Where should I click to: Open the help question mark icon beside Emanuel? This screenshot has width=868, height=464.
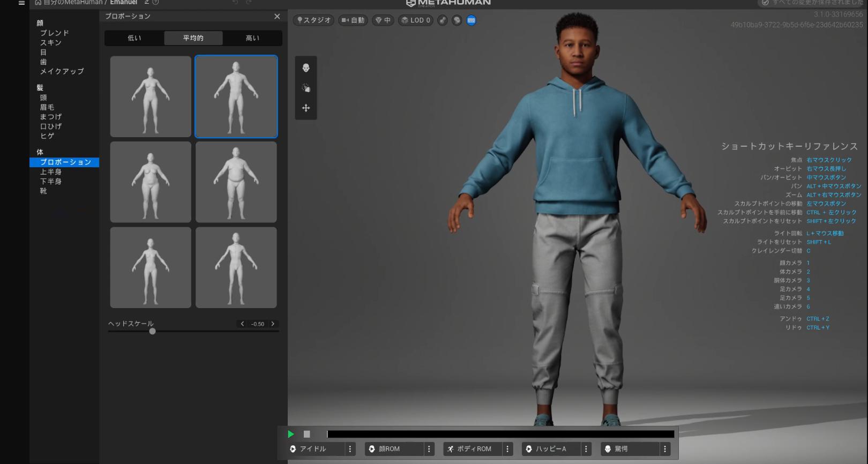[x=155, y=2]
